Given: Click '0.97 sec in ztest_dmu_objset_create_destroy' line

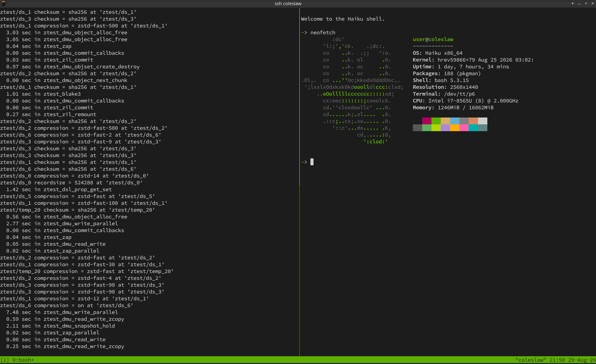Looking at the screenshot, I should (x=73, y=66).
